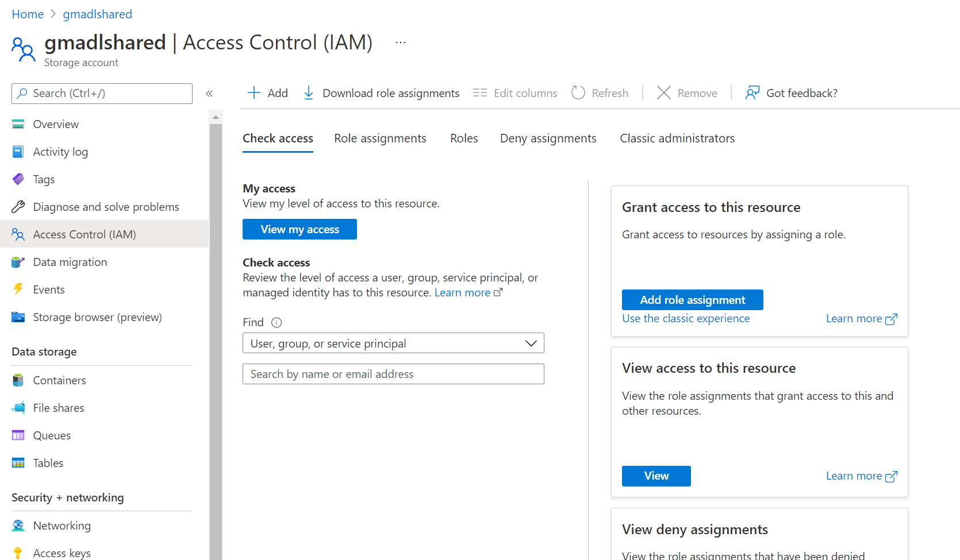
Task: Open the more options ellipsis
Action: [x=401, y=43]
